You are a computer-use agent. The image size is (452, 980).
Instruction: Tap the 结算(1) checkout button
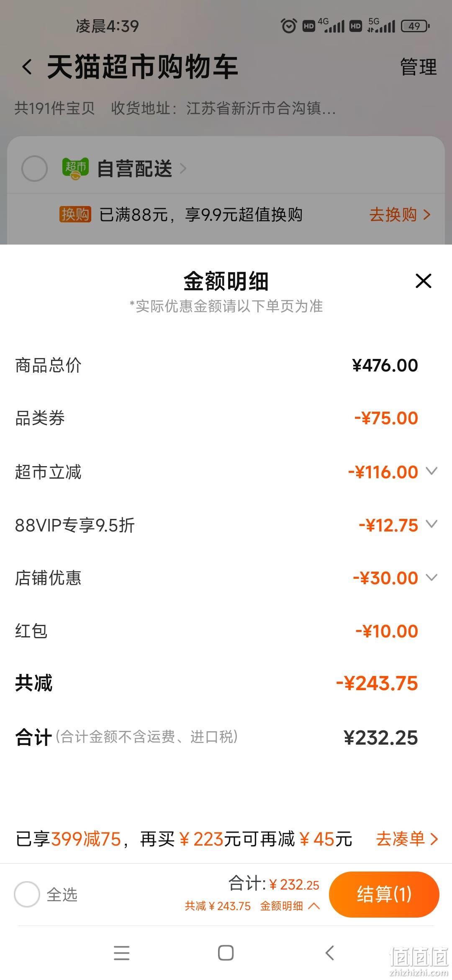click(x=384, y=894)
